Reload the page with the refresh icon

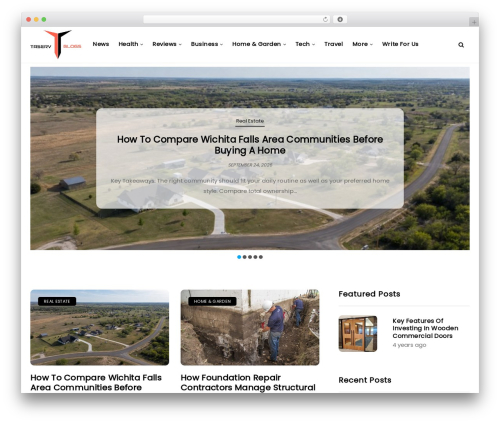tap(325, 19)
